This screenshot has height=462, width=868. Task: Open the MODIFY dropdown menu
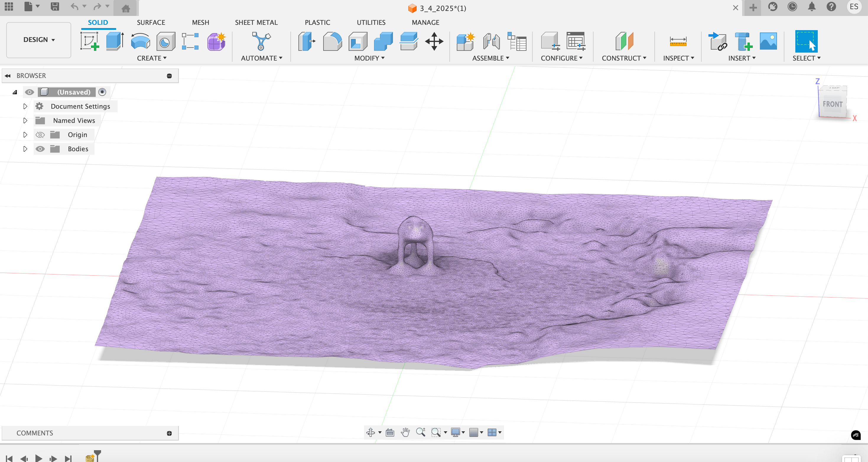coord(369,58)
